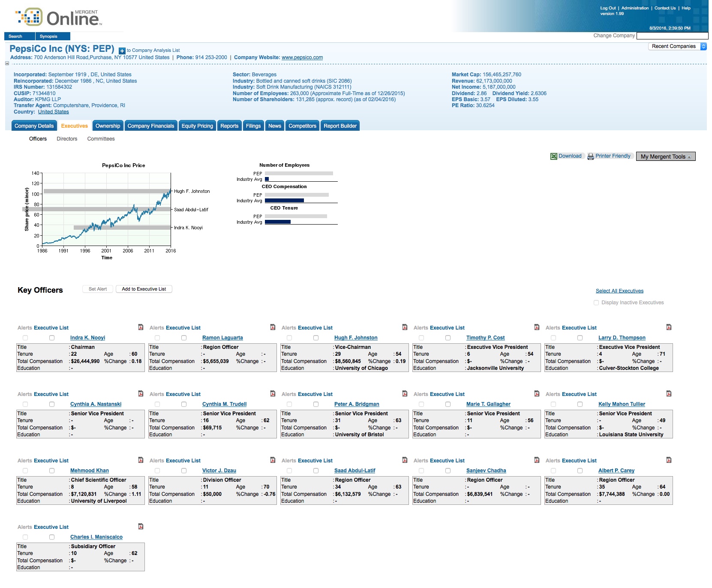
Task: Open PDF icon for Marie T. Gallagher
Action: (537, 394)
